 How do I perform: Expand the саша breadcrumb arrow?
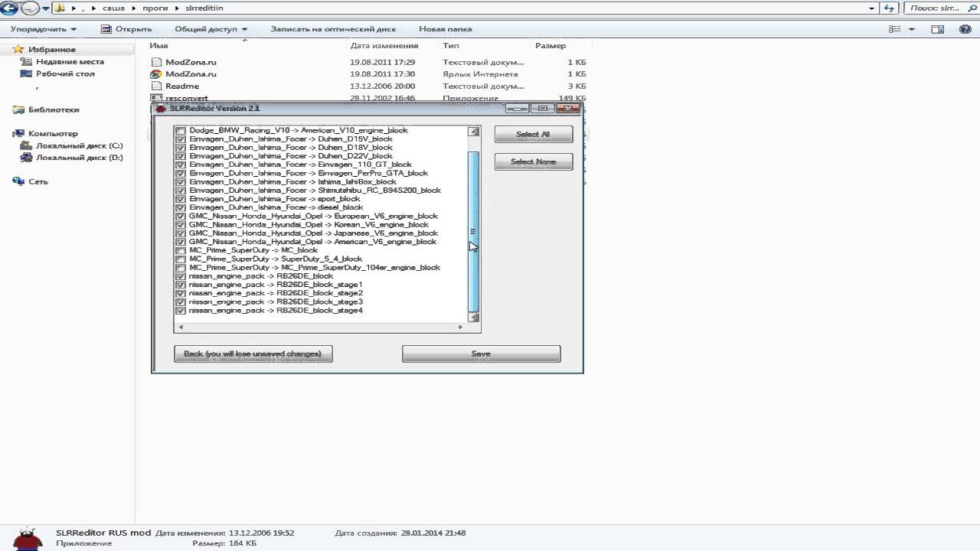(x=132, y=8)
